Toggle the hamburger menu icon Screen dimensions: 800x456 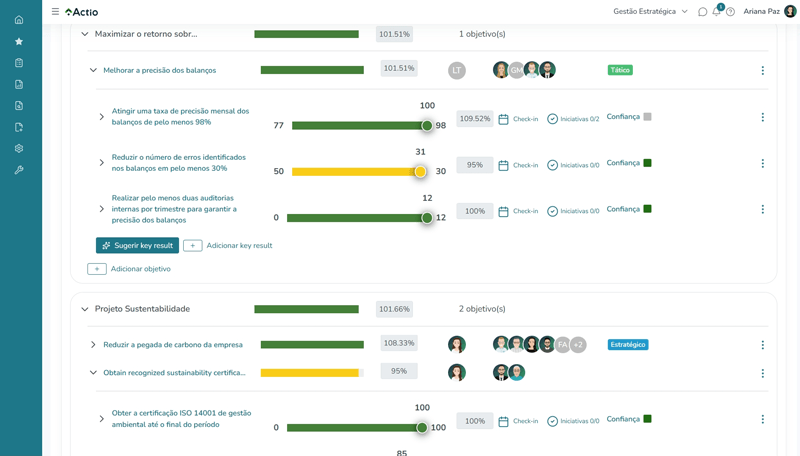coord(55,11)
